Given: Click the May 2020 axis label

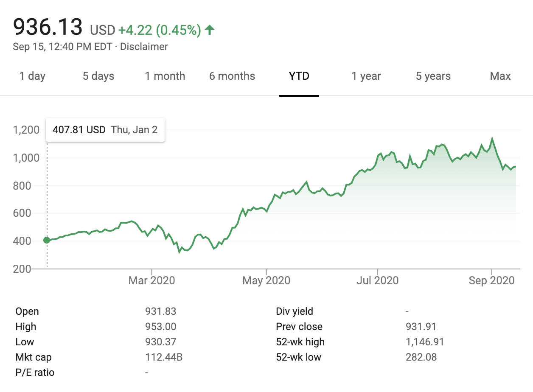Looking at the screenshot, I should pos(266,281).
